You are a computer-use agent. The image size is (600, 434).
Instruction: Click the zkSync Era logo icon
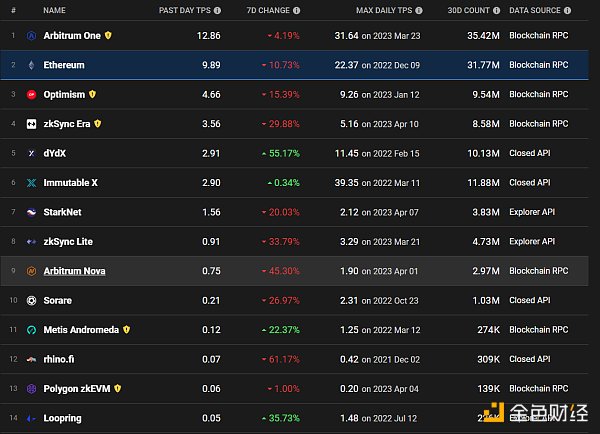point(31,124)
